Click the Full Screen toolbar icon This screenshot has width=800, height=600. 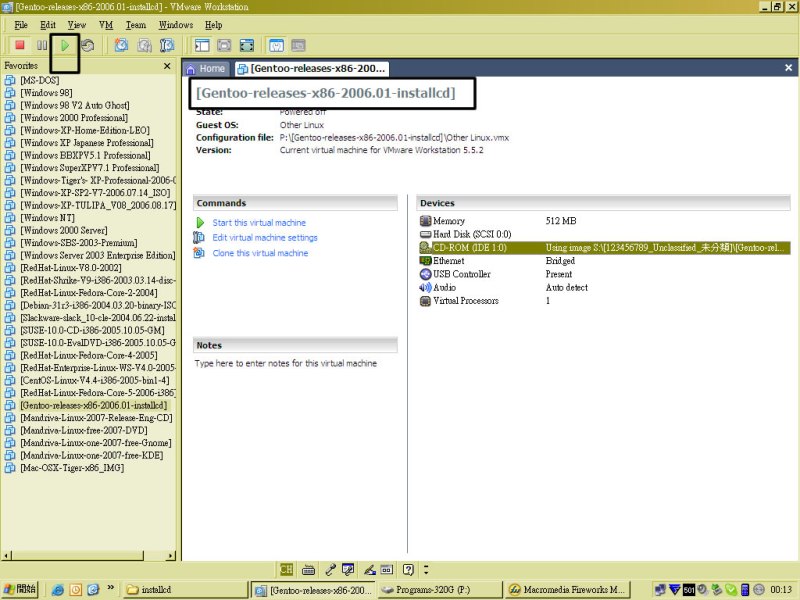click(x=247, y=45)
